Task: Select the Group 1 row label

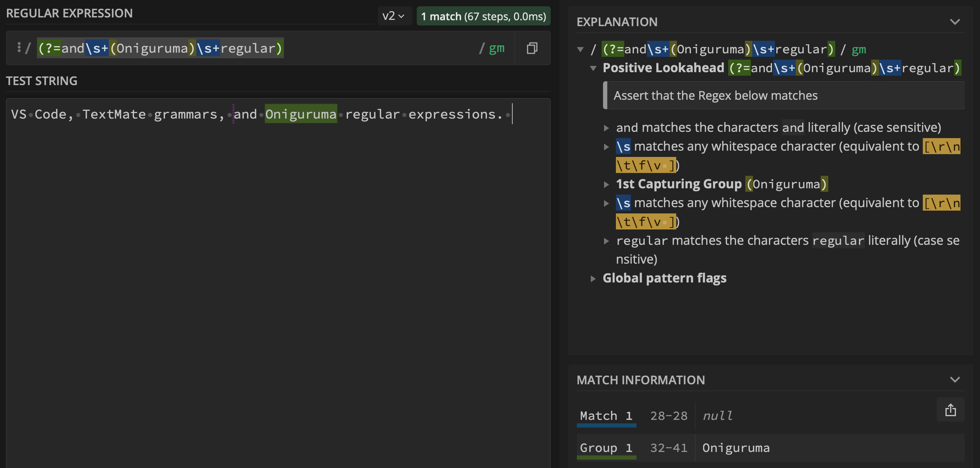Action: tap(606, 447)
